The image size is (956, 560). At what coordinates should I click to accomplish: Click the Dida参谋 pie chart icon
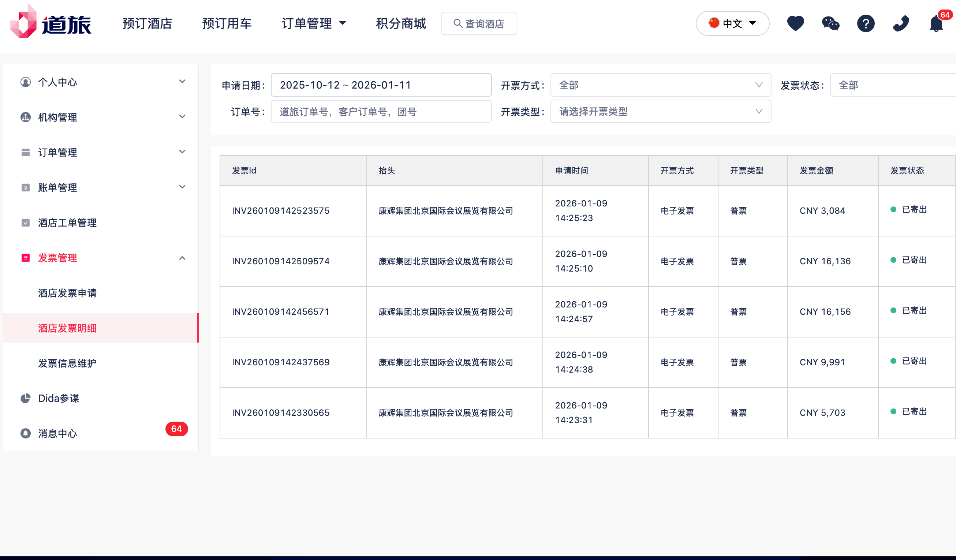(x=25, y=398)
